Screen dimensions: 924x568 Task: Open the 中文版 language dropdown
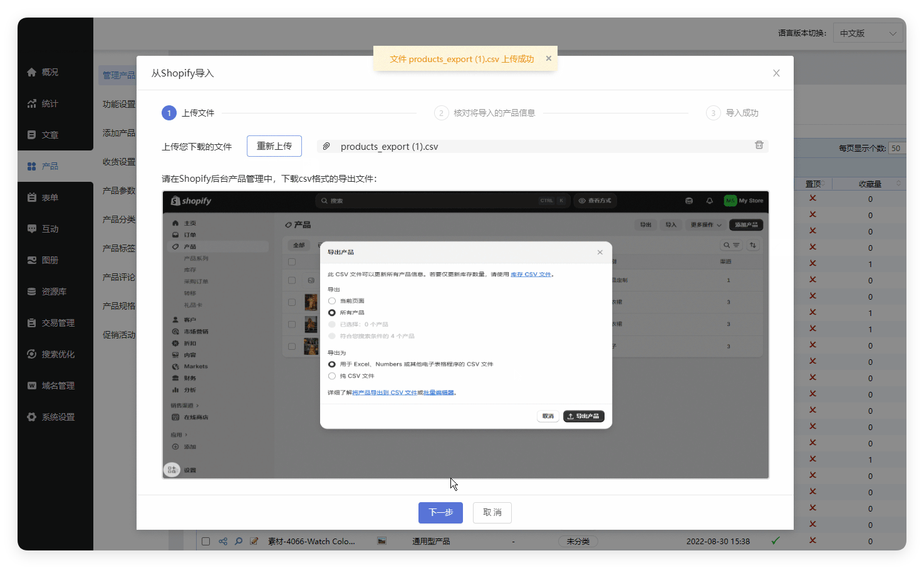click(868, 33)
